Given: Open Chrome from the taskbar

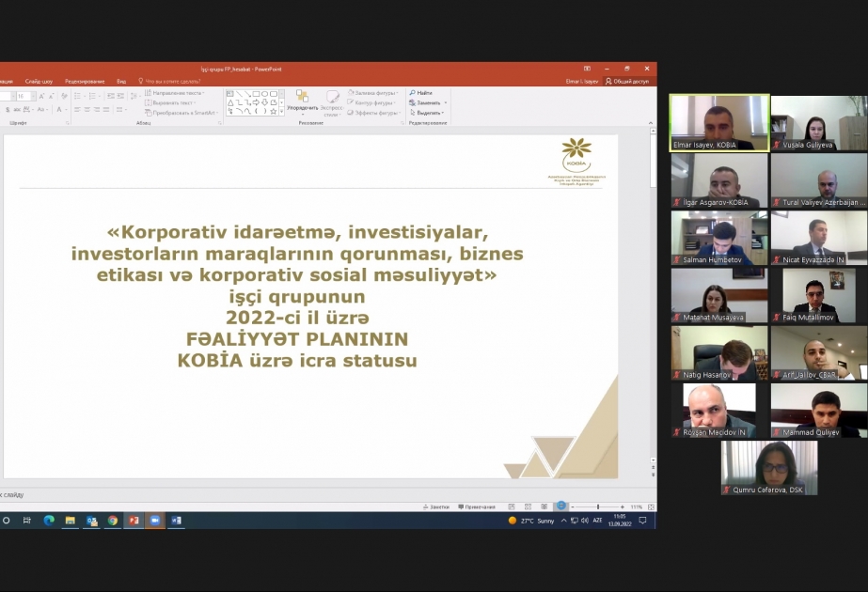Looking at the screenshot, I should pyautogui.click(x=112, y=520).
